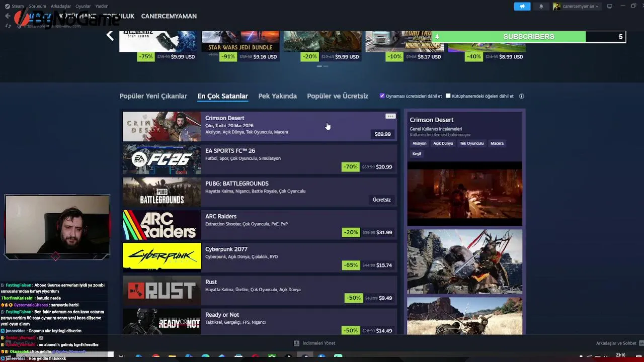Open the Arkadaşlar menu
This screenshot has height=362, width=644.
pyautogui.click(x=61, y=7)
